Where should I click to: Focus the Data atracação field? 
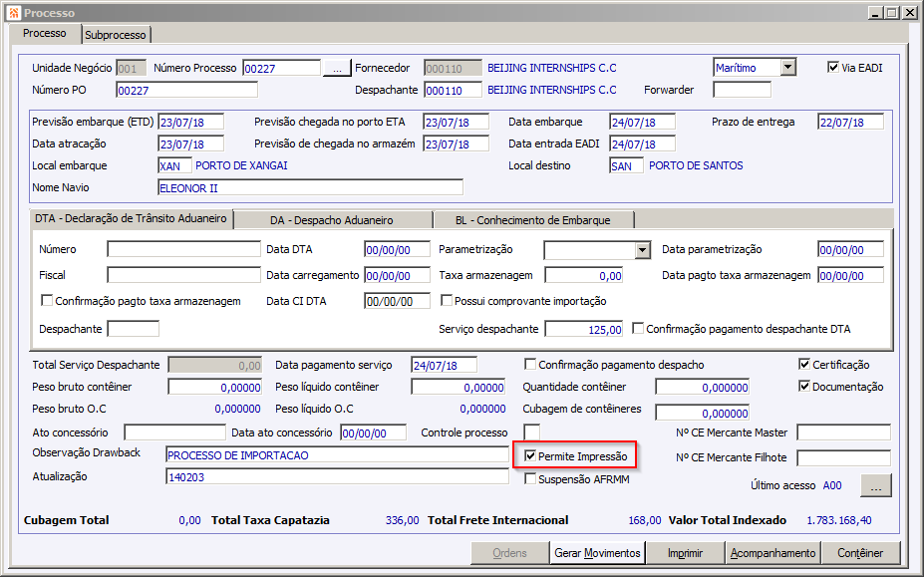tap(191, 144)
